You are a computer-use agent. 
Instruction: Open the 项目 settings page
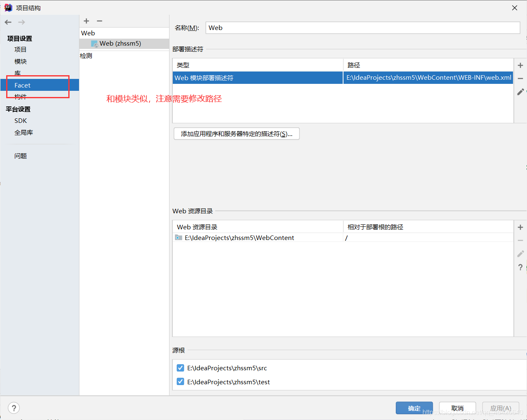tap(21, 50)
